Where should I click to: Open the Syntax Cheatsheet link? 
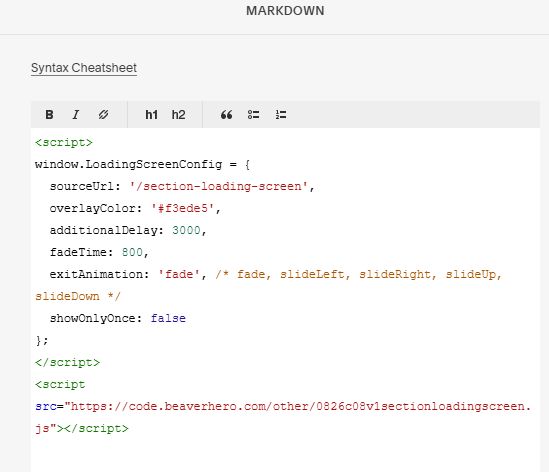84,68
